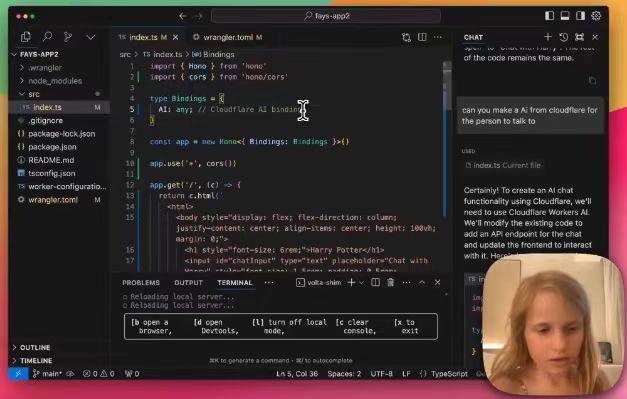Toggle the secondary sidebar layout icon
Screen dimensions: 627x399
[x=580, y=16]
